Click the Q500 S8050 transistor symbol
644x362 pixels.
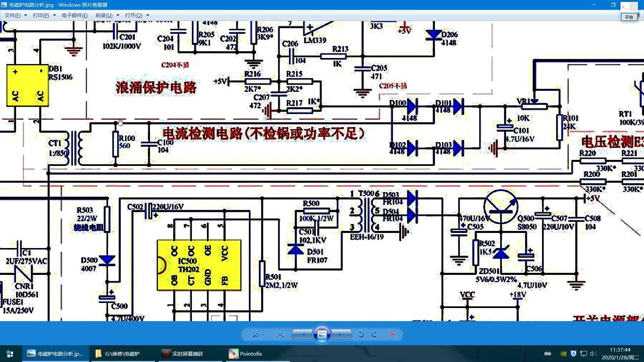click(x=501, y=207)
